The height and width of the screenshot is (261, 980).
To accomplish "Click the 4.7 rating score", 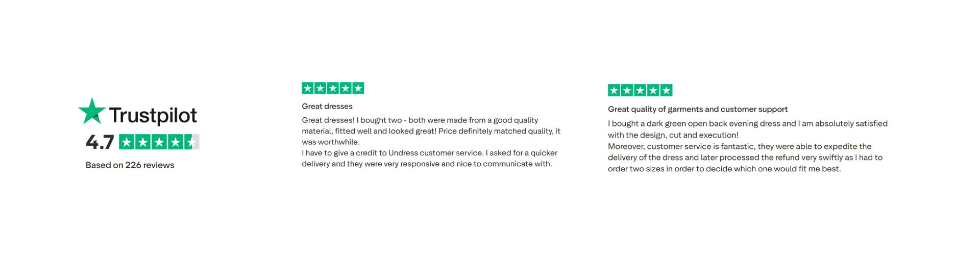I will 100,142.
